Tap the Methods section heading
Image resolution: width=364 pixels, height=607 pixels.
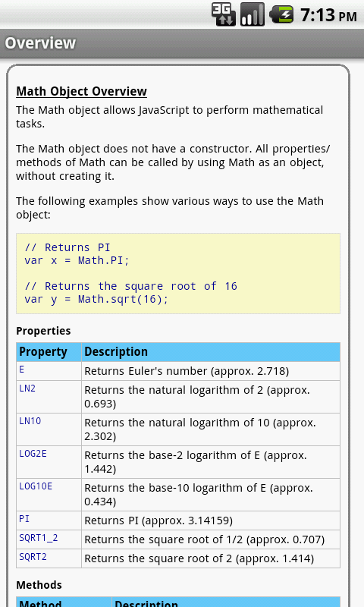pyautogui.click(x=39, y=584)
